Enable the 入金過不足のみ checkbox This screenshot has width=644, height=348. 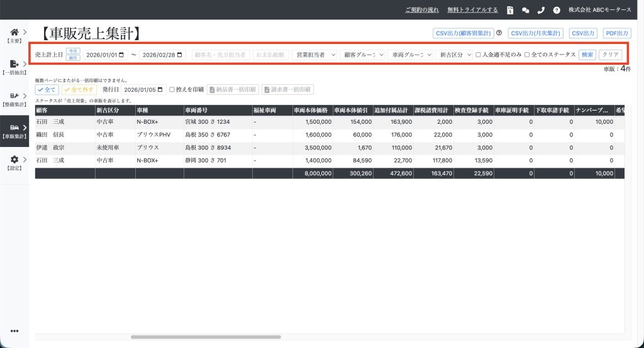(478, 55)
